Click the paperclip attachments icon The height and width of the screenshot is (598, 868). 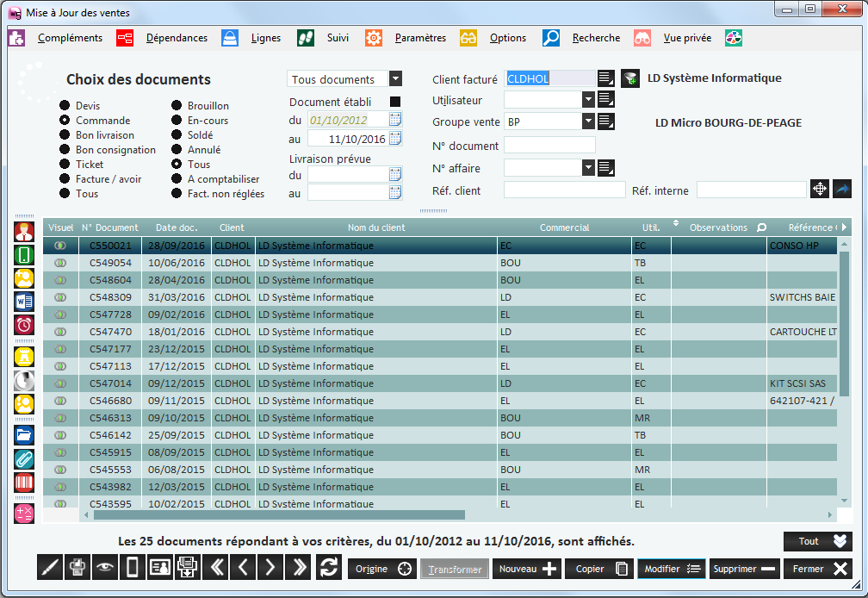(x=24, y=459)
